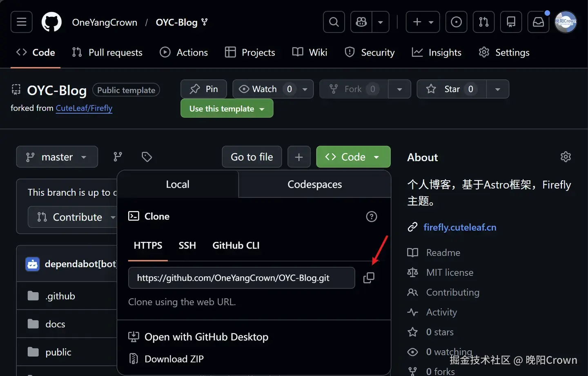The width and height of the screenshot is (588, 376).
Task: Expand the Copilot dropdown arrow
Action: (381, 22)
